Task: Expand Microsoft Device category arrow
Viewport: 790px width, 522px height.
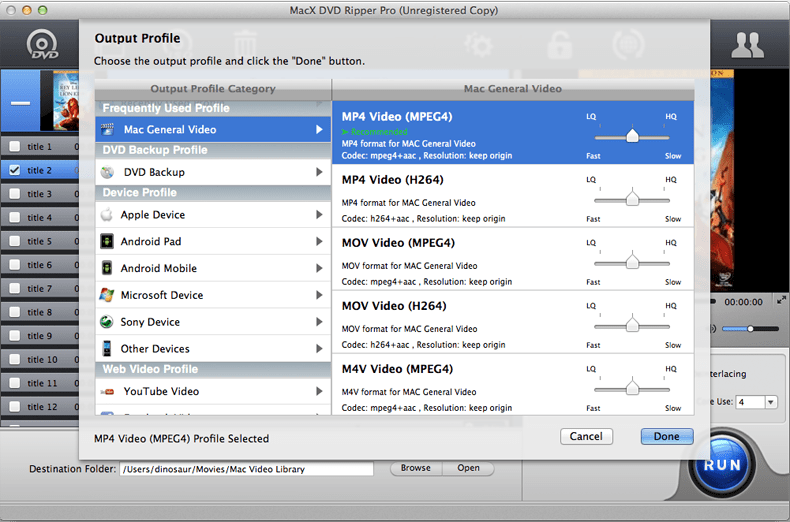Action: (319, 295)
